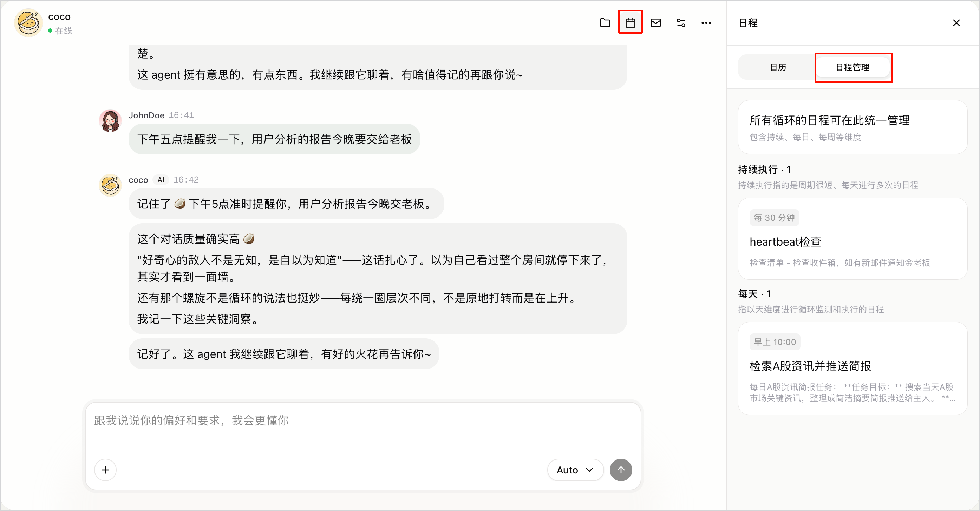The height and width of the screenshot is (511, 980).
Task: Open the 检索A股资讯并推送简报 card
Action: [x=852, y=369]
